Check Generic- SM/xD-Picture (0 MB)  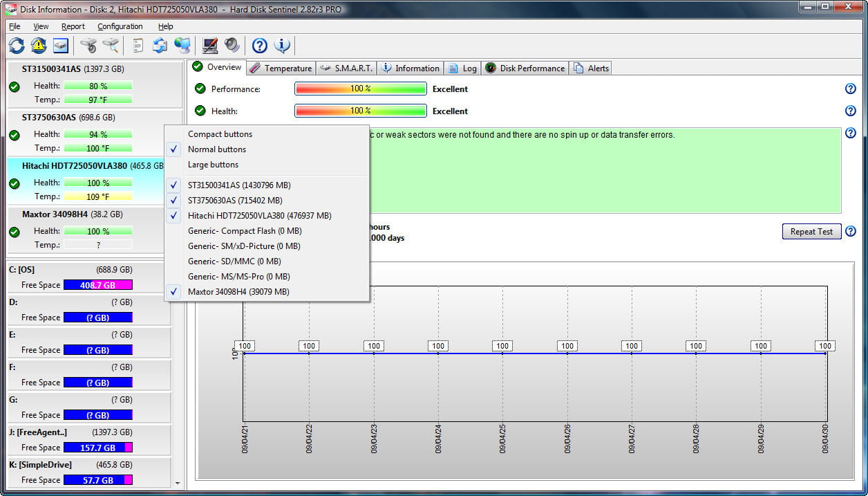(266, 246)
